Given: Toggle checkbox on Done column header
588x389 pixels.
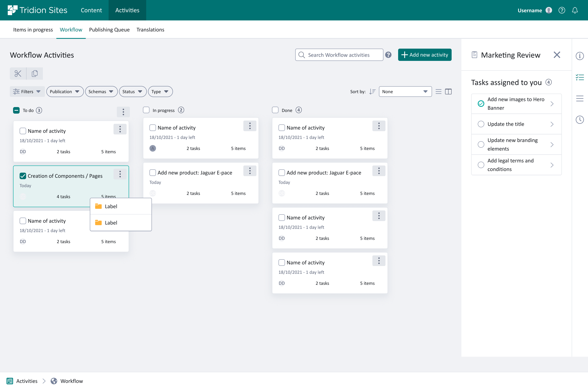Looking at the screenshot, I should click(275, 110).
